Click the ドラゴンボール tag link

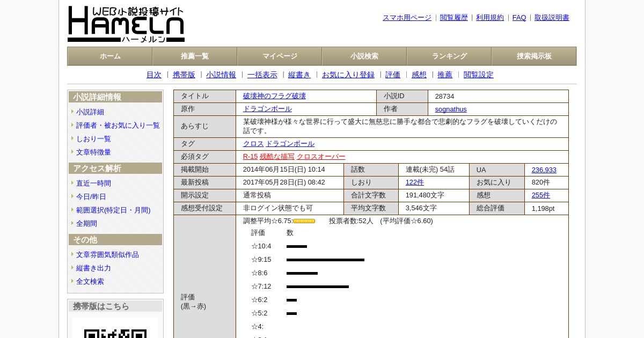[x=290, y=144]
